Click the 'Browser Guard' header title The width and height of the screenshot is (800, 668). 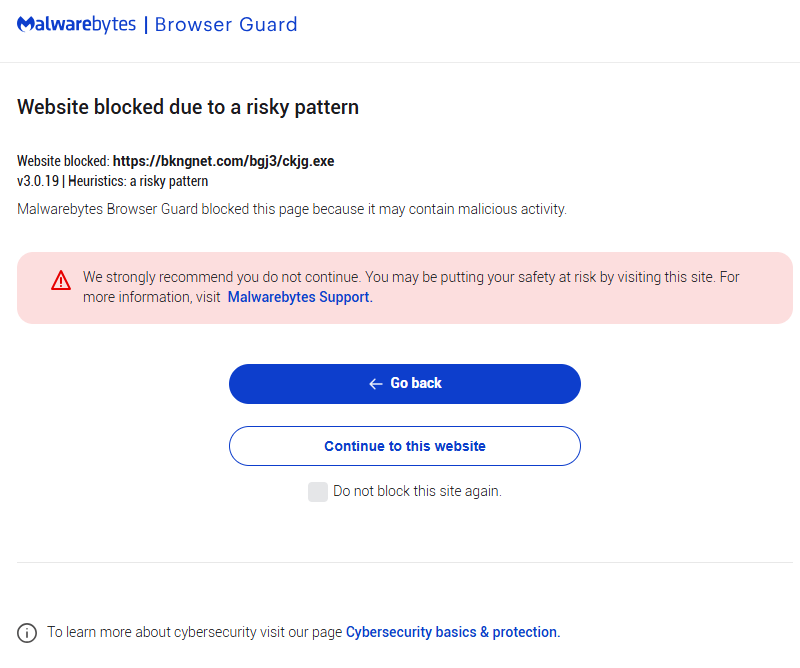[226, 25]
